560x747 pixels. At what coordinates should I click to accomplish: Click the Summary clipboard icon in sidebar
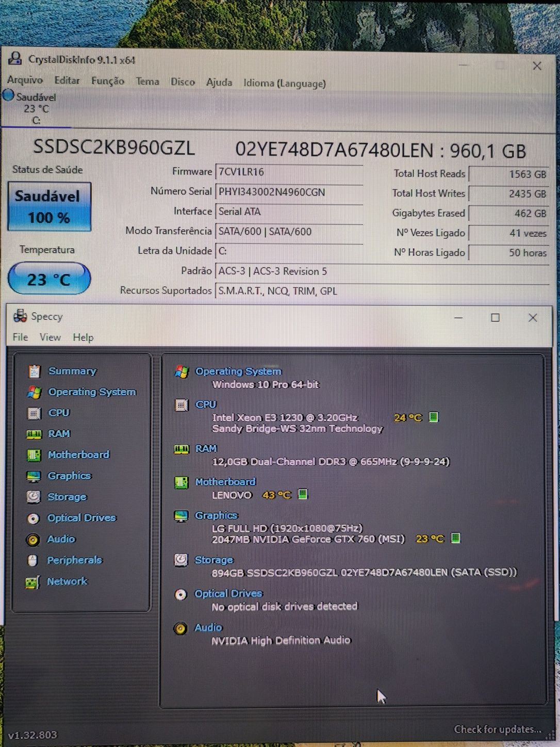(x=34, y=371)
